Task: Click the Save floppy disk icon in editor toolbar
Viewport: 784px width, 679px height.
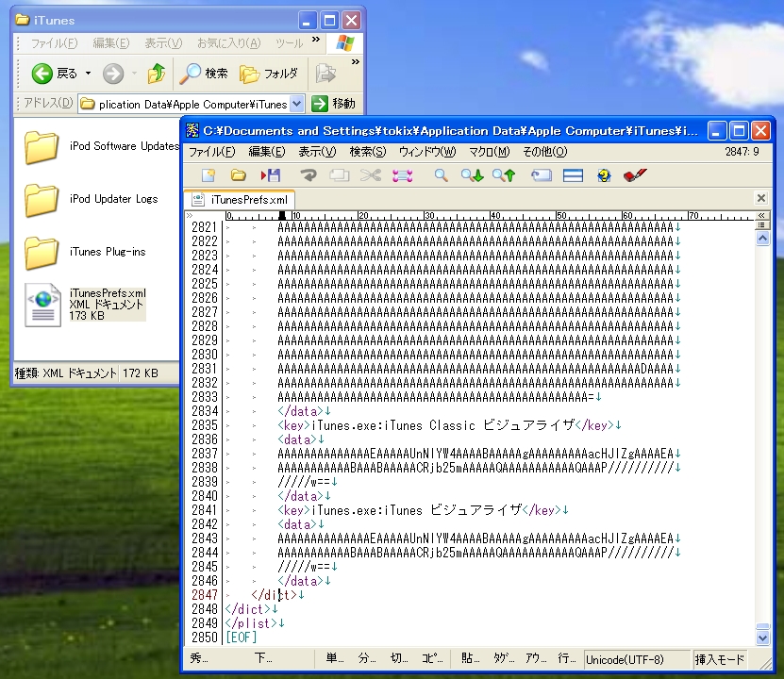Action: pyautogui.click(x=271, y=175)
